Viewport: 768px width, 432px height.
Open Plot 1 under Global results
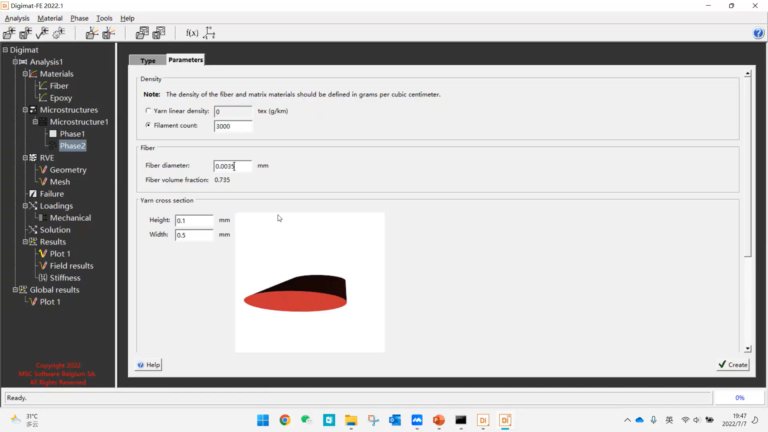click(x=50, y=302)
